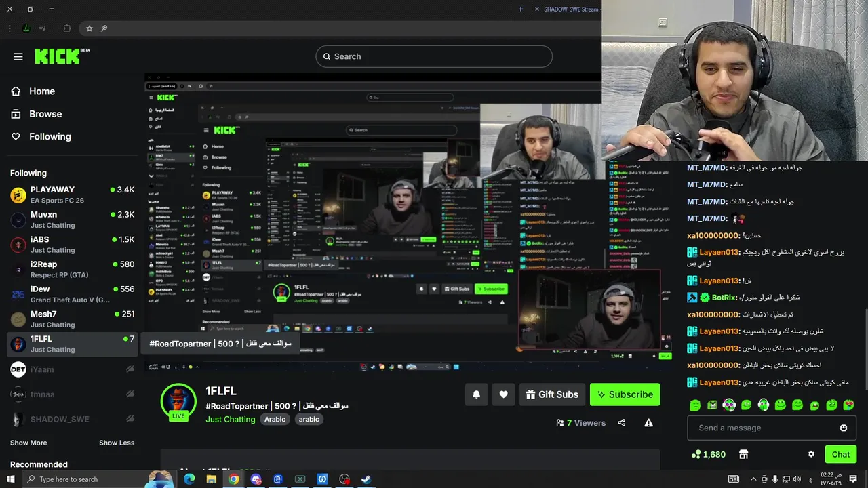The height and width of the screenshot is (488, 868).
Task: Close the SHADOW_SWE Stream tab
Action: (537, 9)
